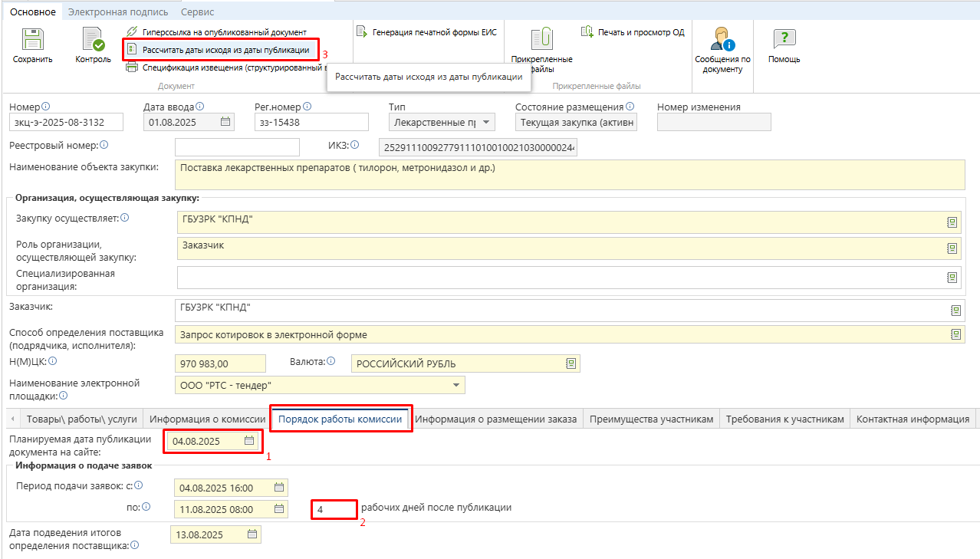The image size is (980, 559).
Task: Click the empty Номер изменения field
Action: [x=714, y=122]
